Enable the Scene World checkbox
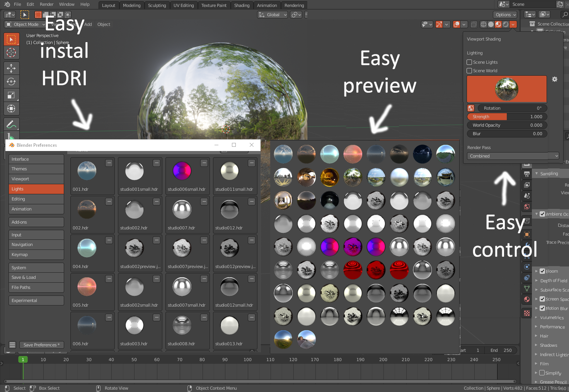The image size is (569, 392). [x=469, y=71]
